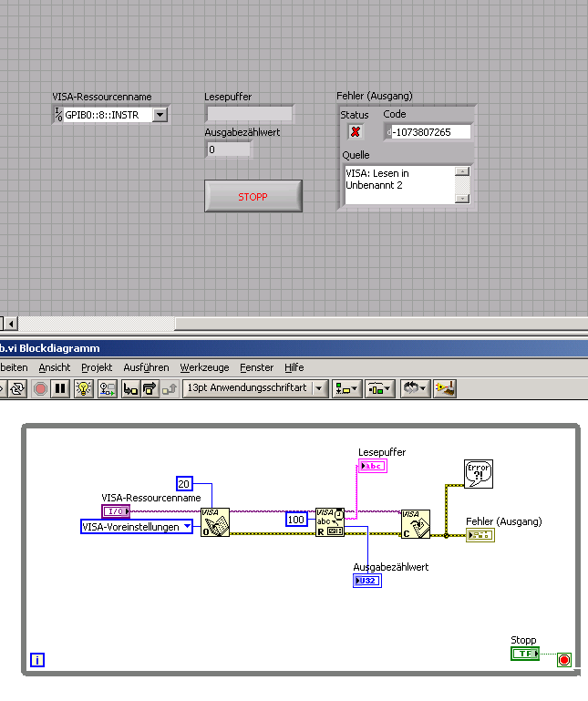
Task: Click the Stopp label in block diagram
Action: (x=523, y=640)
